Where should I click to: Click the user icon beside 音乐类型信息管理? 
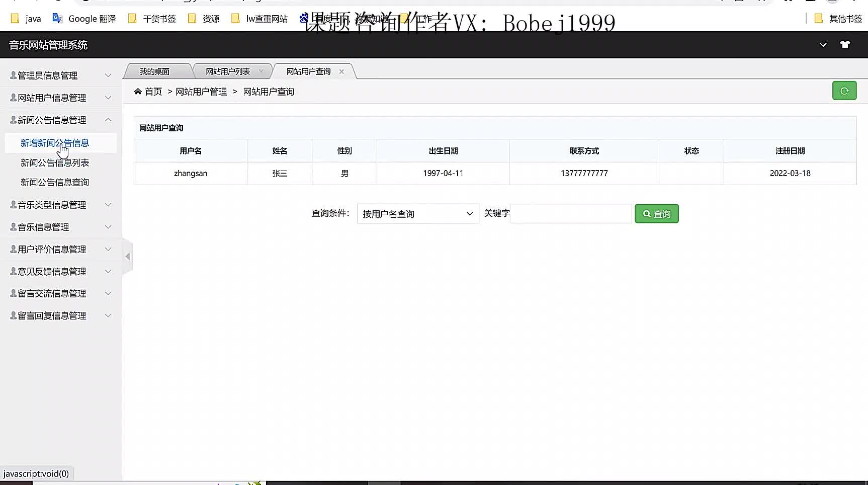14,205
